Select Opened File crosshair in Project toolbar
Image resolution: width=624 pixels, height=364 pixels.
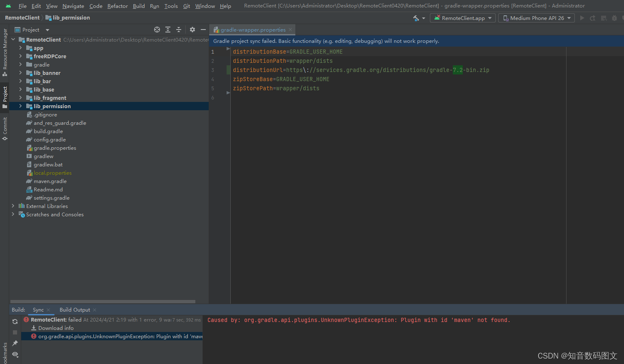[157, 30]
